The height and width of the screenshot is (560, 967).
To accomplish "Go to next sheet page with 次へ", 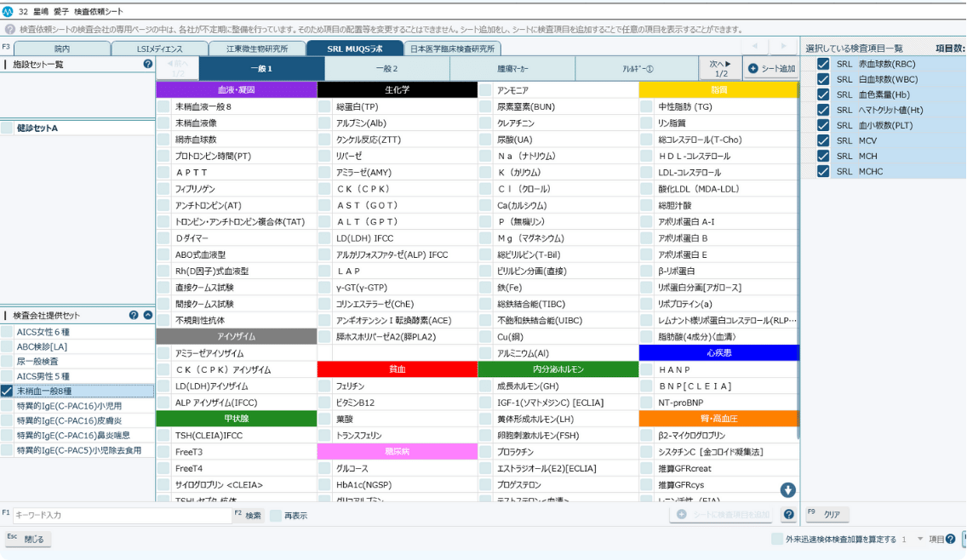I will [719, 68].
